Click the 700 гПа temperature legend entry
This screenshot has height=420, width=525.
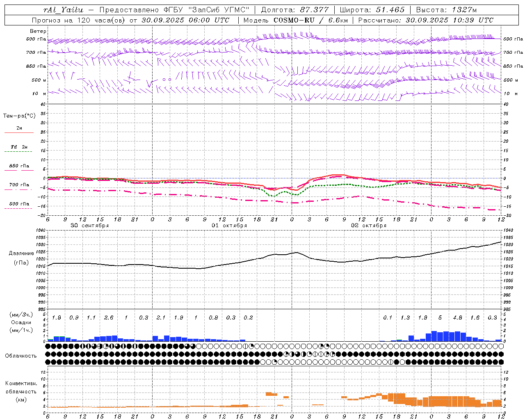(x=19, y=185)
